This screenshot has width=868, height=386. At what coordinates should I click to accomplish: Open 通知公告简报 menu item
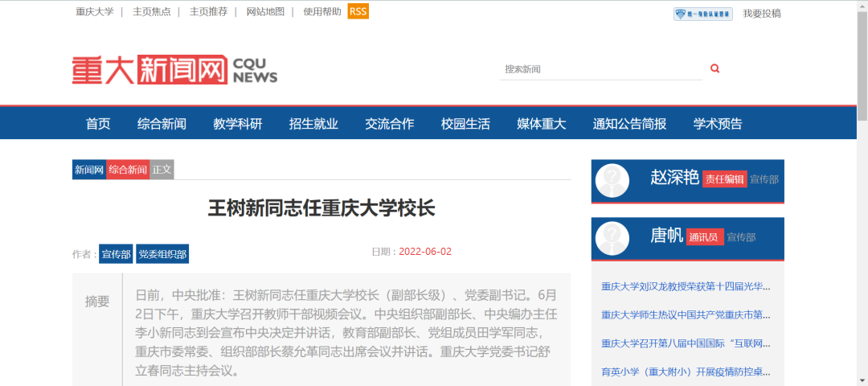tap(629, 124)
